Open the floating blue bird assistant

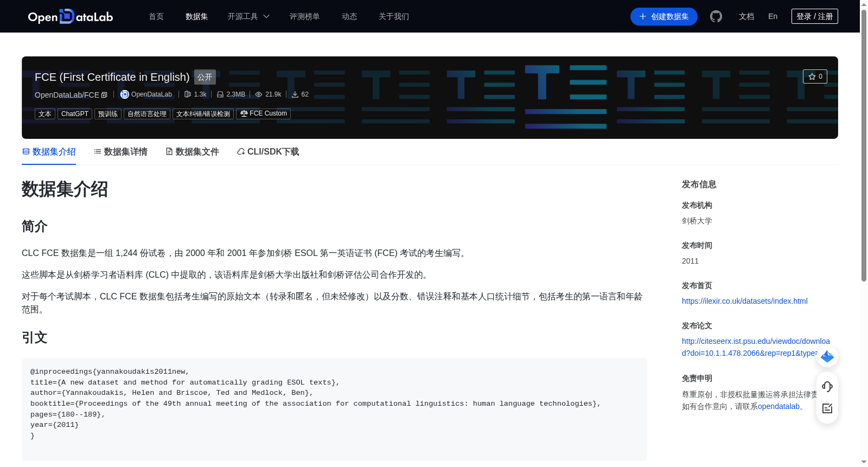827,356
